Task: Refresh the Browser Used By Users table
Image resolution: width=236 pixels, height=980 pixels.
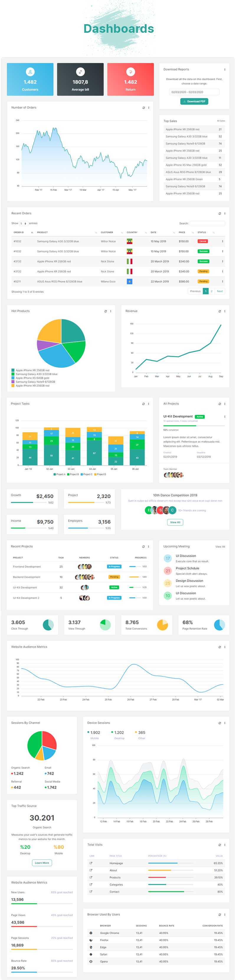Action: tap(220, 915)
